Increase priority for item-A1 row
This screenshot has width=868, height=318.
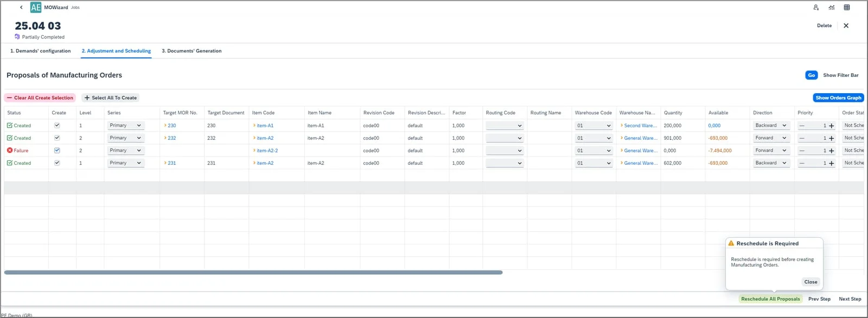tap(831, 126)
